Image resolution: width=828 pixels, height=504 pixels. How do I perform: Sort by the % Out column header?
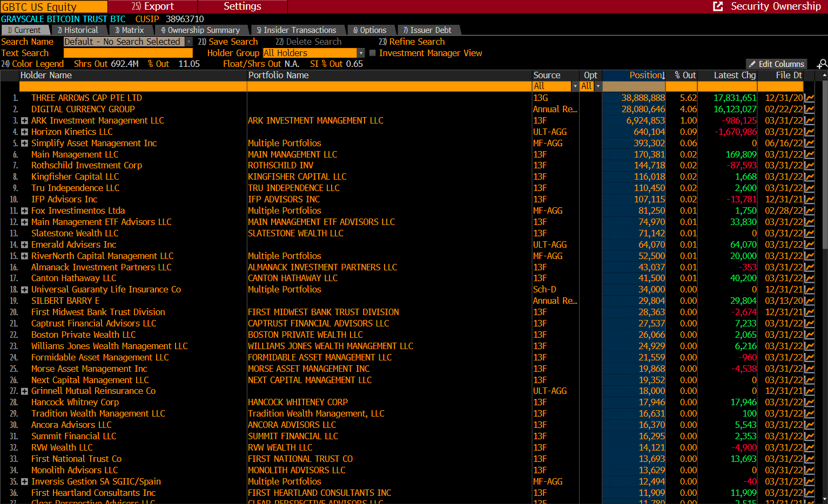pyautogui.click(x=682, y=76)
